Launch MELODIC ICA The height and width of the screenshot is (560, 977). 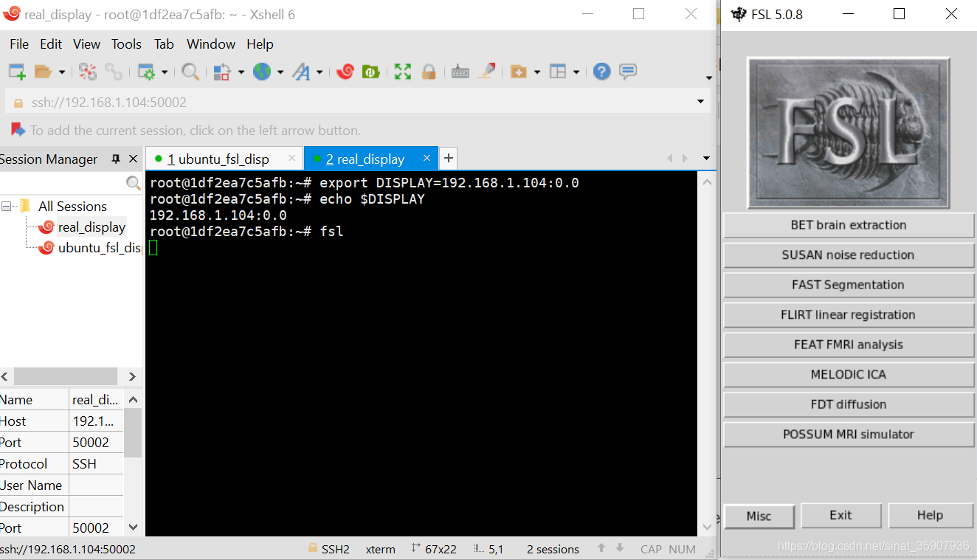[849, 375]
